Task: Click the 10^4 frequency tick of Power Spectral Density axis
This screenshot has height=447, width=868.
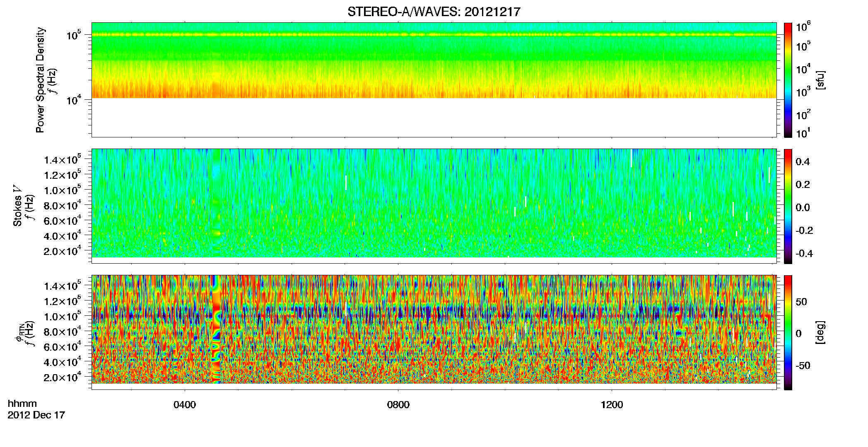Action: click(x=74, y=99)
